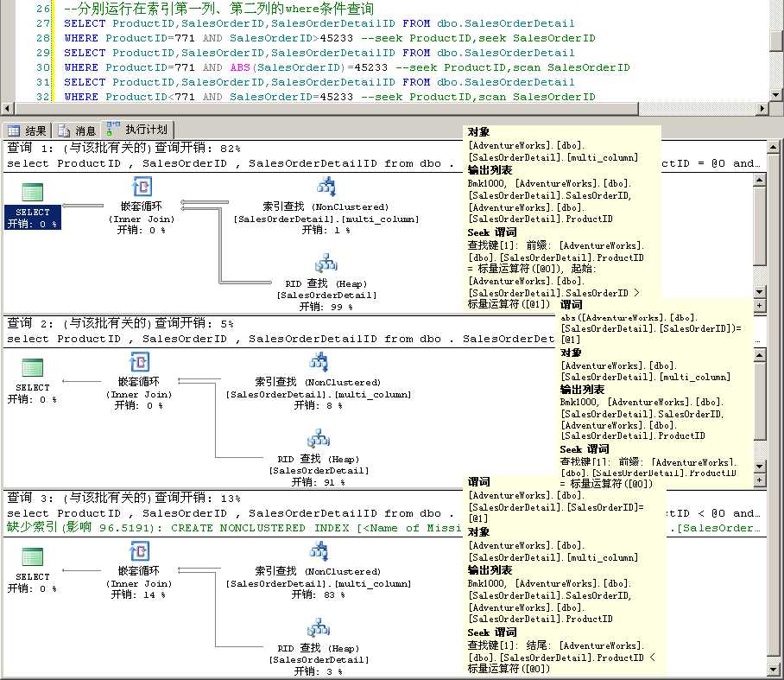Click results pane scrollbar up arrow

click(x=773, y=147)
